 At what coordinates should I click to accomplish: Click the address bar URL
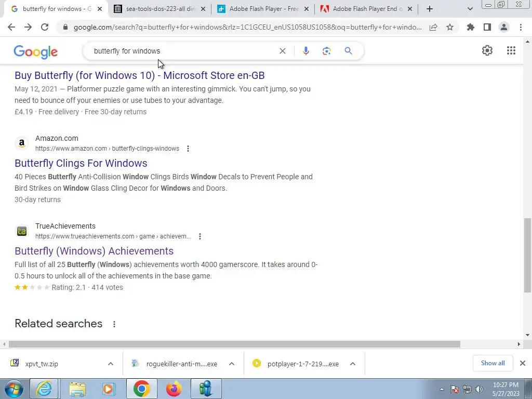(x=248, y=27)
